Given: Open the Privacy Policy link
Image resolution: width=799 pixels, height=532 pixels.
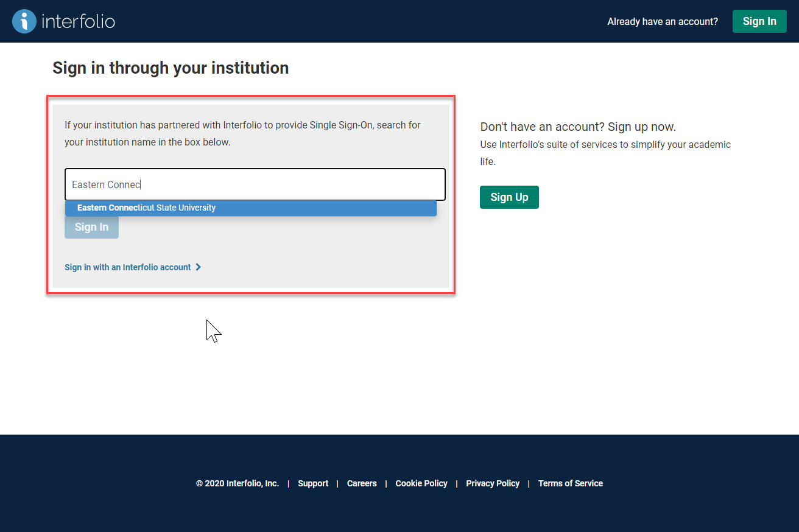Looking at the screenshot, I should pos(493,483).
